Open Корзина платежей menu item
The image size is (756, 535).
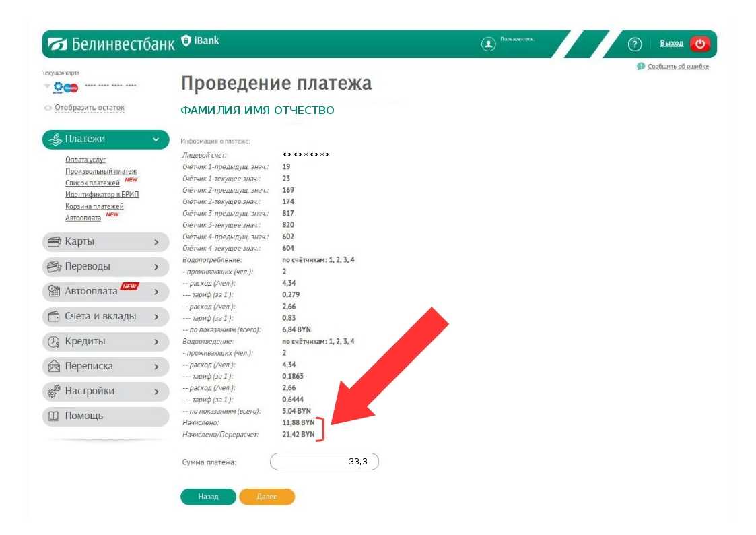[x=94, y=206]
